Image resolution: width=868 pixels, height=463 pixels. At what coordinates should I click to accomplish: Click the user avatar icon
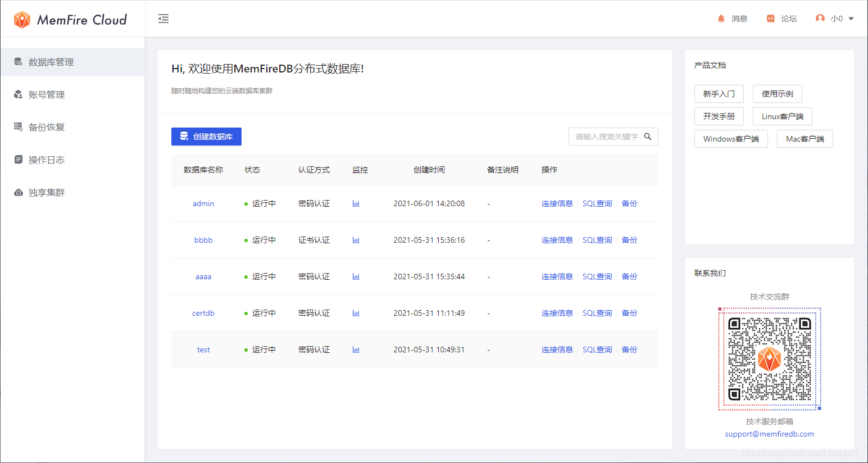820,19
